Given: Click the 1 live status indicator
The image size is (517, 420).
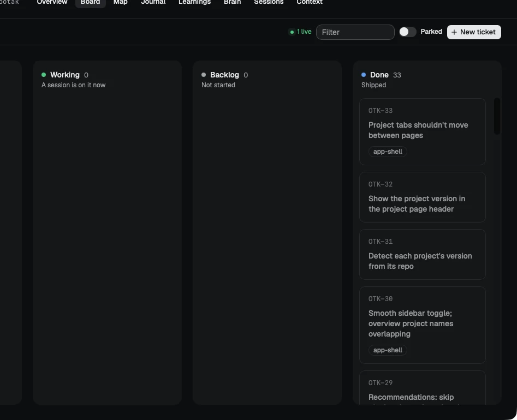Looking at the screenshot, I should pos(300,32).
